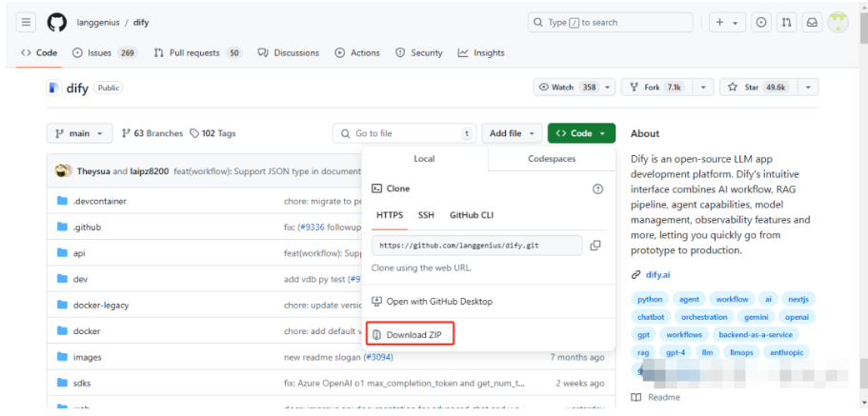Switch to the Issues tab

coord(105,53)
